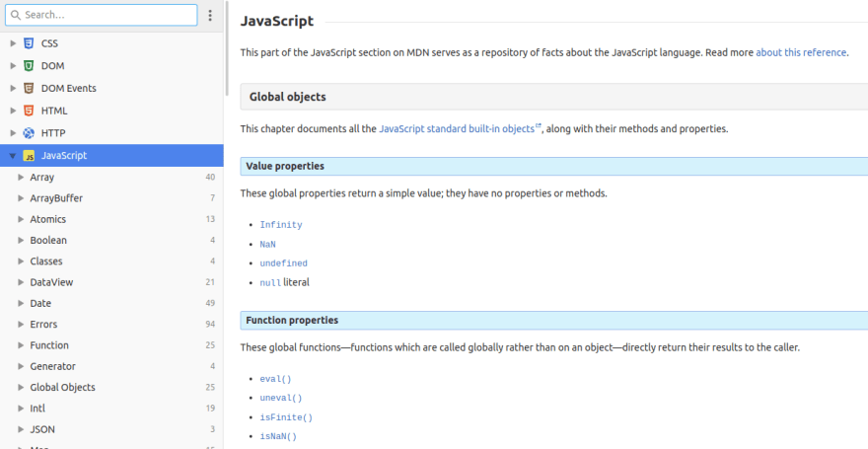Open the JSON sidebar entry
868x449 pixels.
click(111, 429)
